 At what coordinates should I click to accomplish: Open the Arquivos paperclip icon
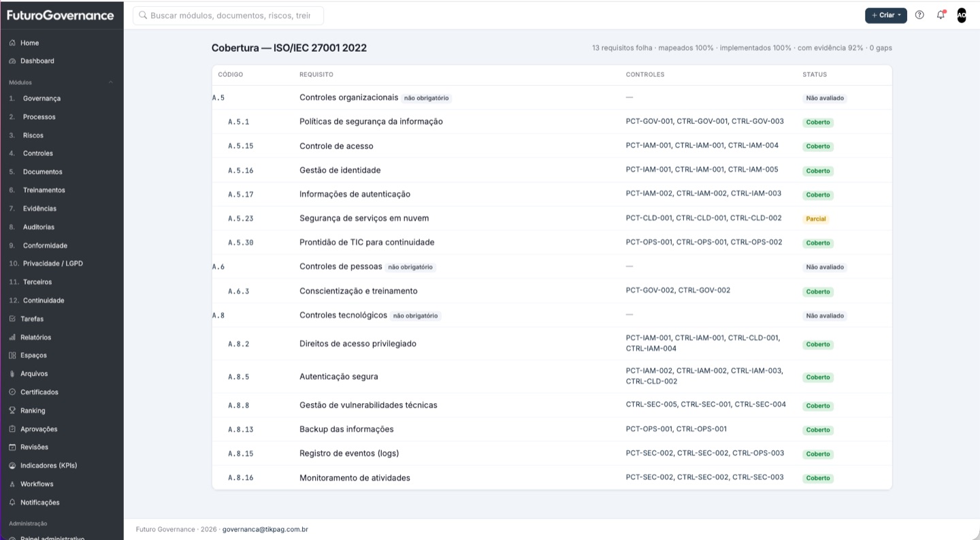coord(12,374)
